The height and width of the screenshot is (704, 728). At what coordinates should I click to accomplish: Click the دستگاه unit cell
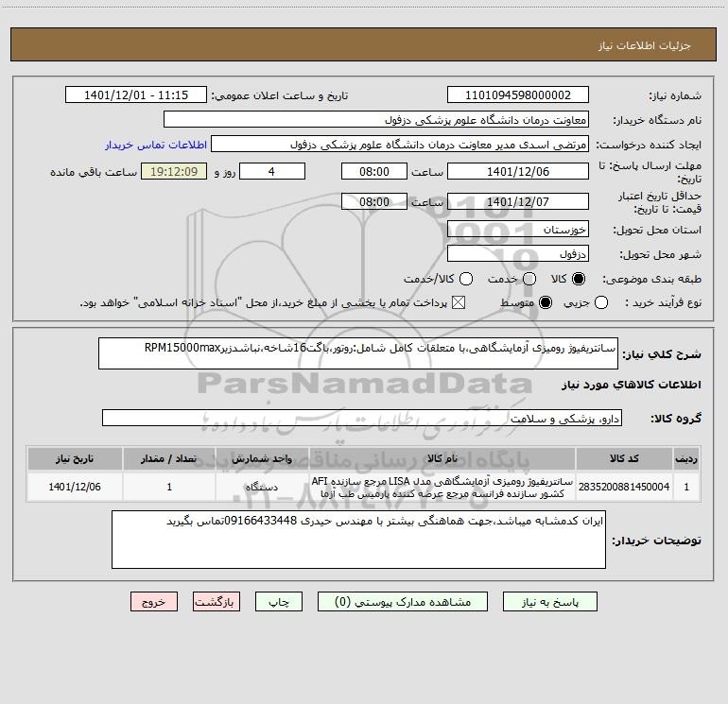pyautogui.click(x=262, y=487)
